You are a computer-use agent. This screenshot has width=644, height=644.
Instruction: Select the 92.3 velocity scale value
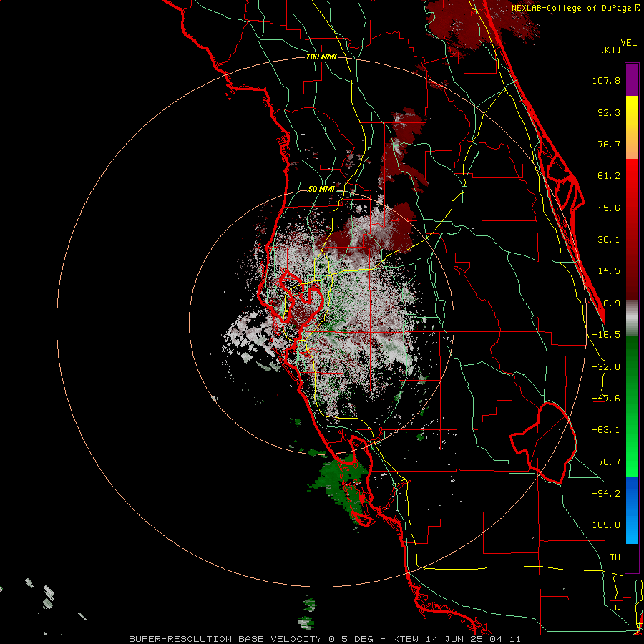[609, 112]
